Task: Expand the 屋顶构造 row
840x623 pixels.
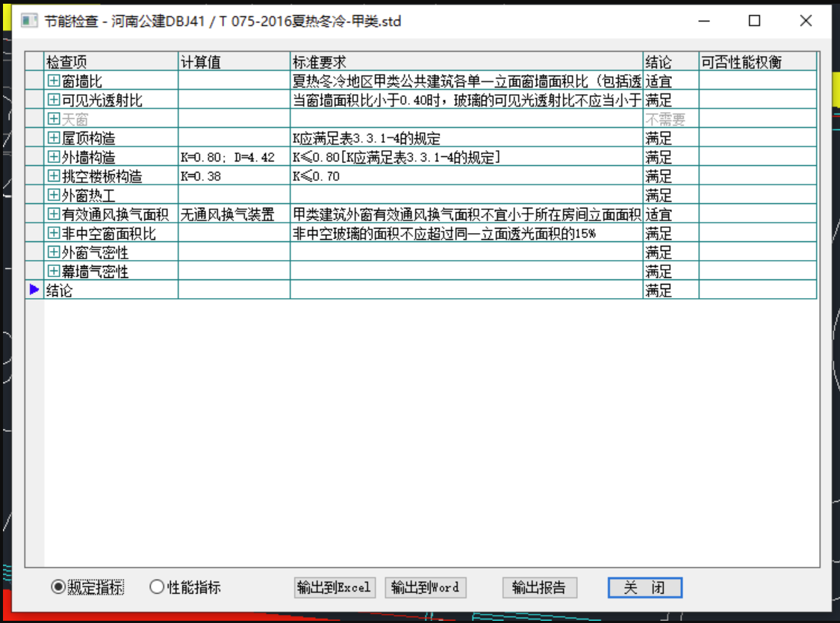Action: click(54, 138)
